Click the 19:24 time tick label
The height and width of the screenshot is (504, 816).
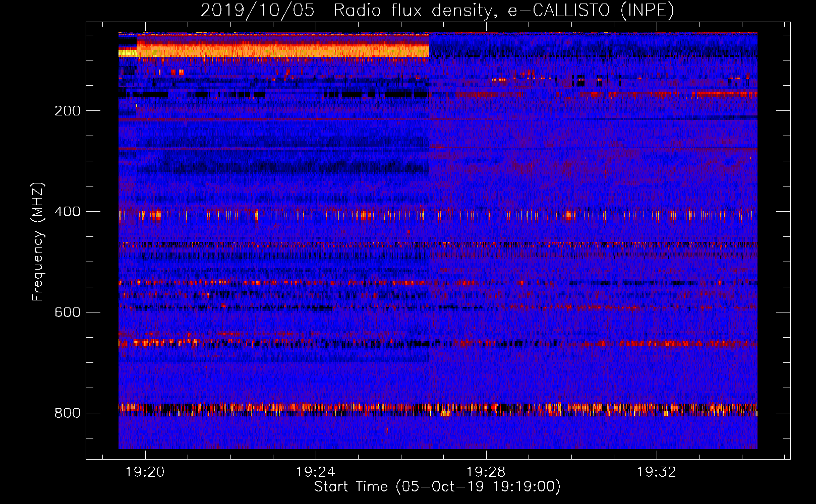pyautogui.click(x=316, y=472)
